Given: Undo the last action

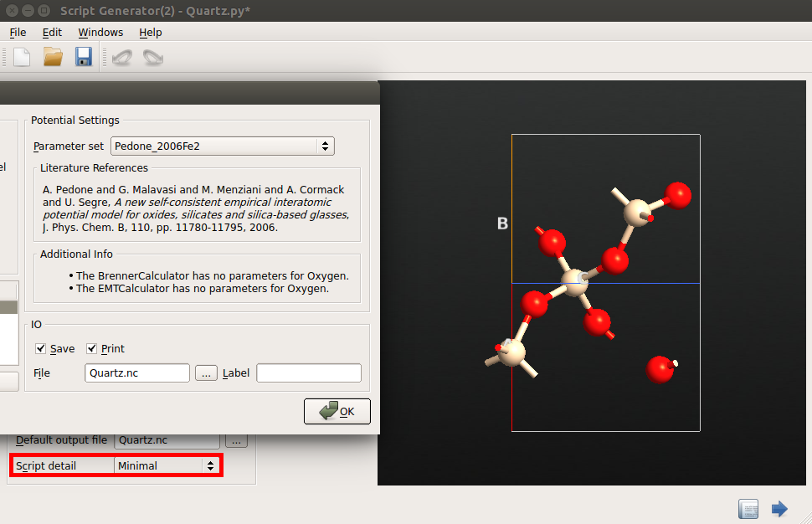Looking at the screenshot, I should click(x=122, y=57).
